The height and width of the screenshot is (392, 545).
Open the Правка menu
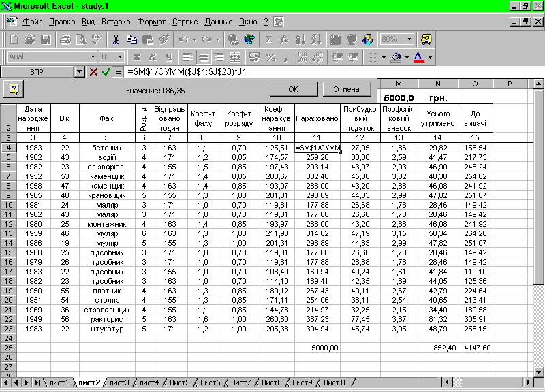(x=62, y=22)
